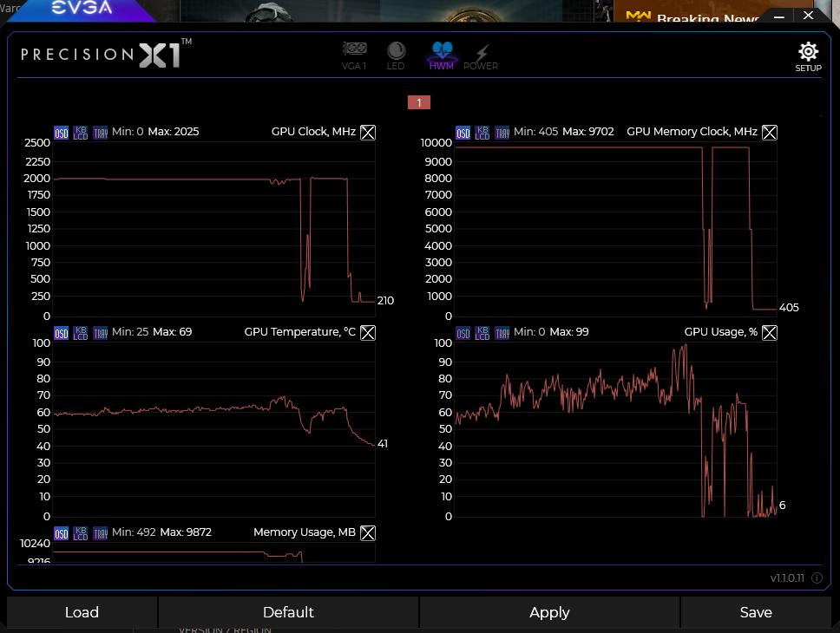Click the GPU Memory Clock "Max: 9702" value

pos(588,132)
